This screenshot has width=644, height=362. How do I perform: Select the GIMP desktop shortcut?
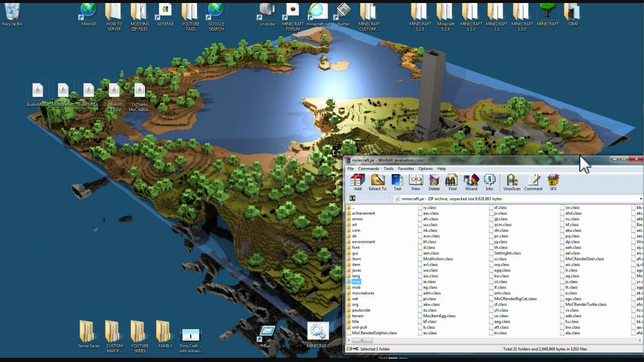pos(573,15)
